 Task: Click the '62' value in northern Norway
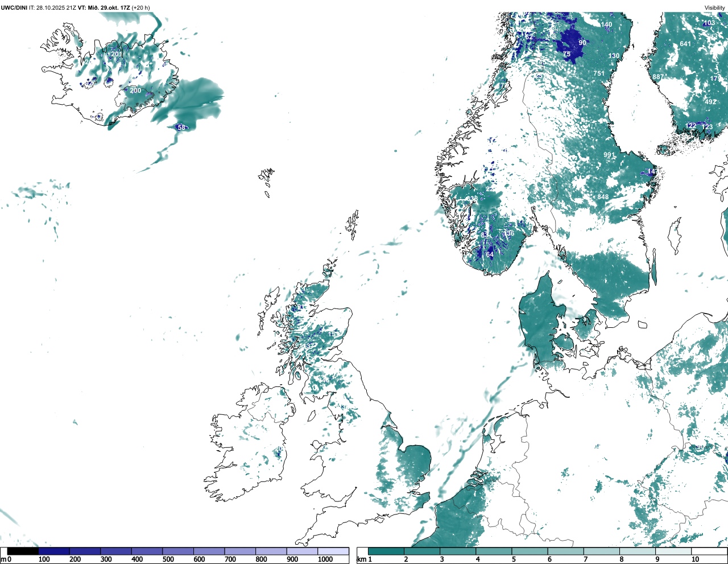coord(529,37)
